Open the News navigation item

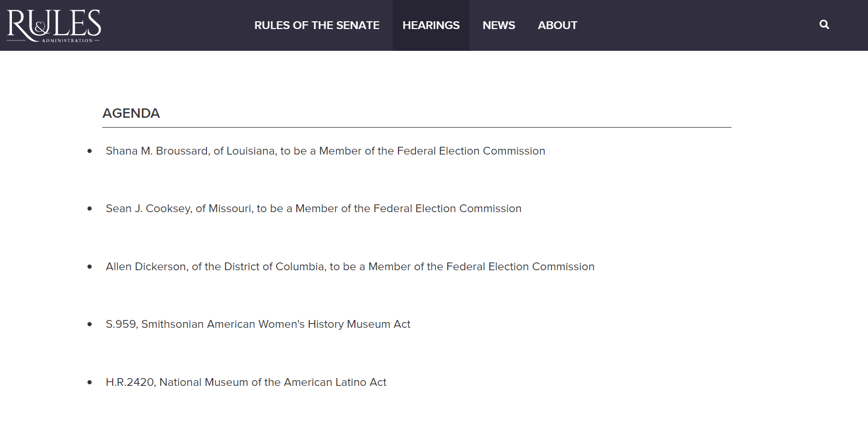click(499, 25)
